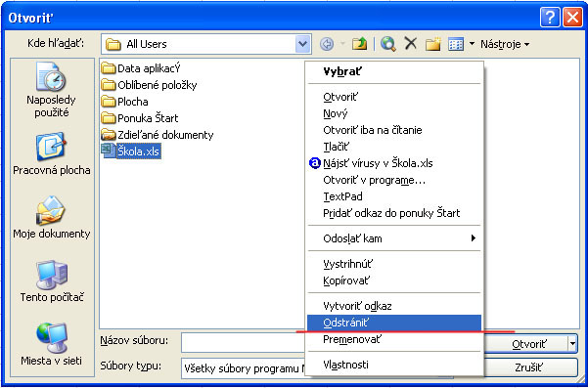Select the Data aplikací folder
Screen dimensions: 588x388
click(x=141, y=68)
